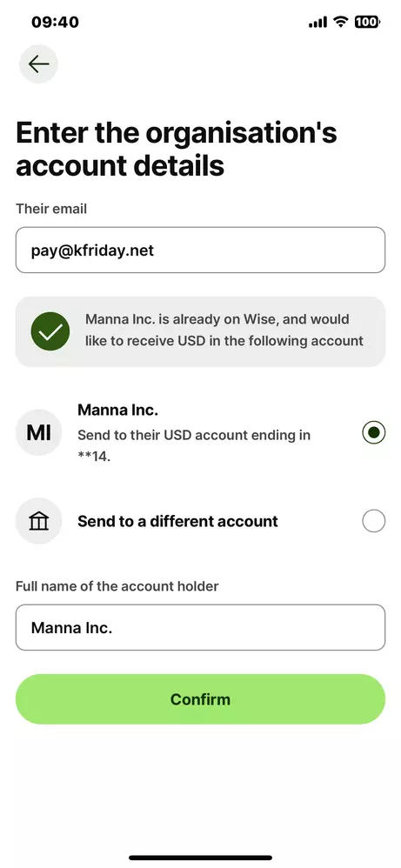Viewport: 401px width, 868px height.
Task: Tap the home indicator bar
Action: 200,858
